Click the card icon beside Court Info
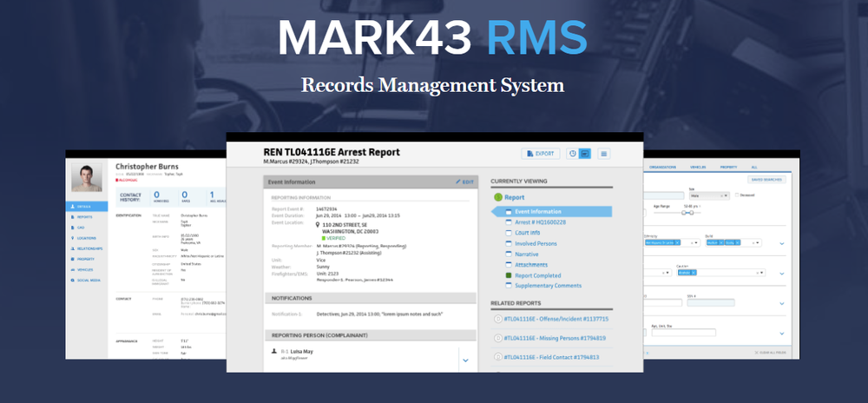 [x=508, y=233]
